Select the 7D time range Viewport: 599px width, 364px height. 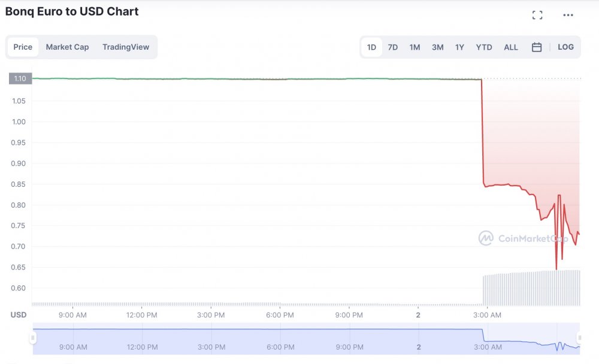[x=393, y=47]
